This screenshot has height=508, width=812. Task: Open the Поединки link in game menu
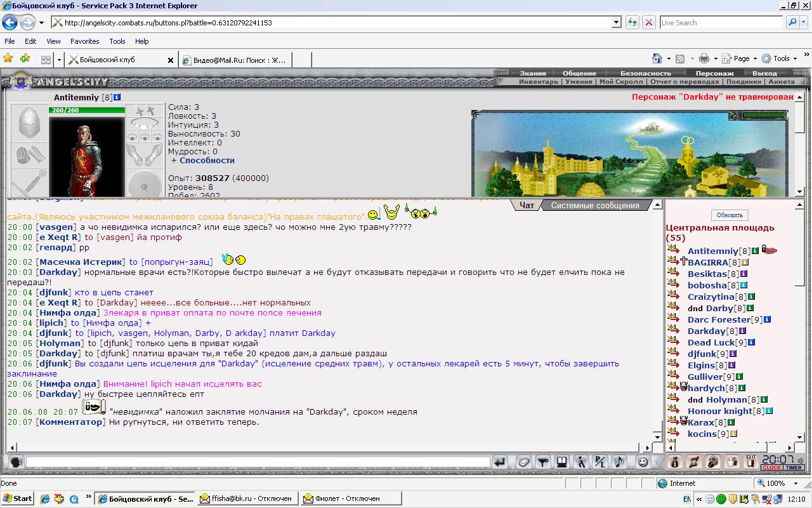coord(743,81)
